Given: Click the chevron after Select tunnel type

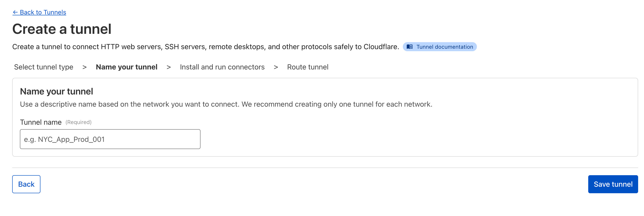Looking at the screenshot, I should coord(84,67).
